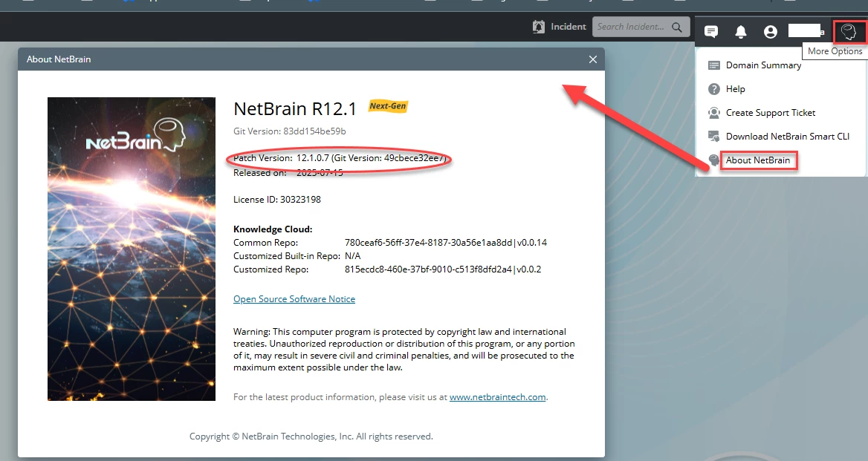Viewport: 868px width, 461px height.
Task: Click the Patch Version 12.1.0.7 text
Action: tap(340, 158)
